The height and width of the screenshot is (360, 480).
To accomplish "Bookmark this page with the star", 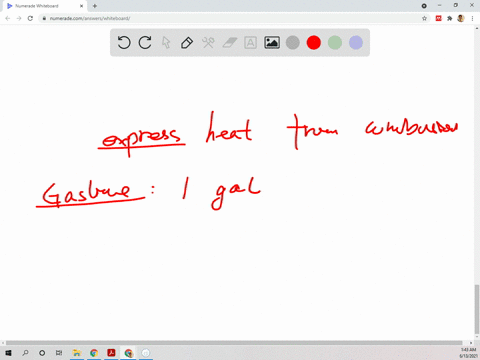I will pyautogui.click(x=424, y=18).
